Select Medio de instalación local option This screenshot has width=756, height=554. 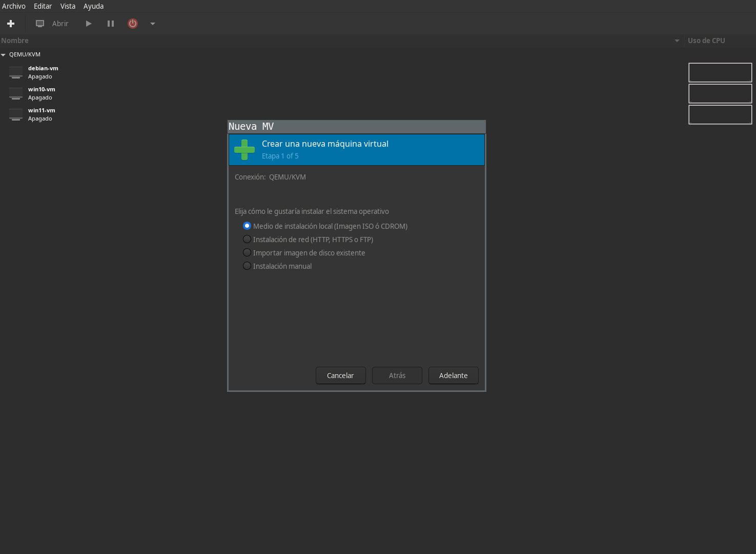(x=247, y=226)
